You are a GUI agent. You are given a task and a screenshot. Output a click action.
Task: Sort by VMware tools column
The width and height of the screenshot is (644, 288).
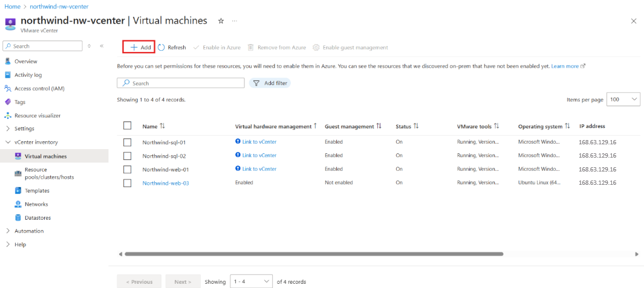[x=478, y=126]
